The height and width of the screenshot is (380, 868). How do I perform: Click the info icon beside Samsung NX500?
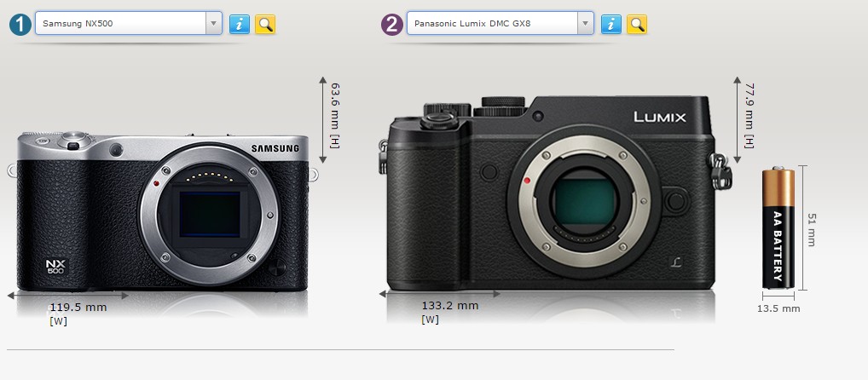240,24
